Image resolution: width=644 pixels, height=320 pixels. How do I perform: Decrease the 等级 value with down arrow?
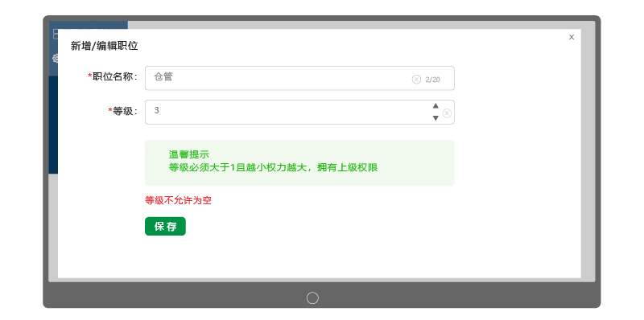pyautogui.click(x=436, y=118)
